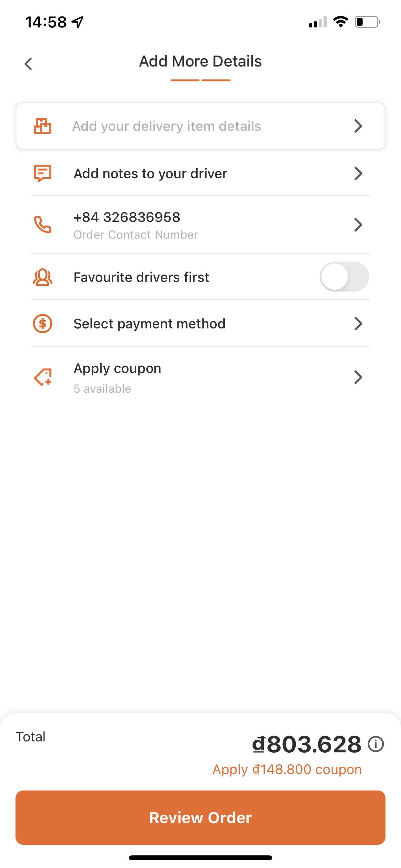This screenshot has height=868, width=401.
Task: Tap the coupon tag icon
Action: [43, 377]
